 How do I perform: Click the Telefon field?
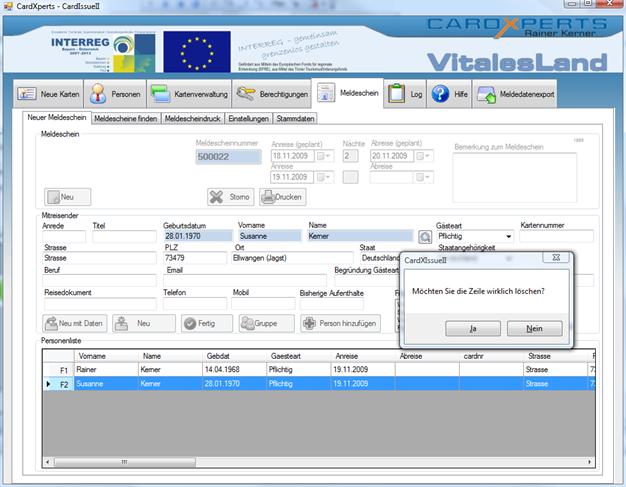tap(195, 304)
